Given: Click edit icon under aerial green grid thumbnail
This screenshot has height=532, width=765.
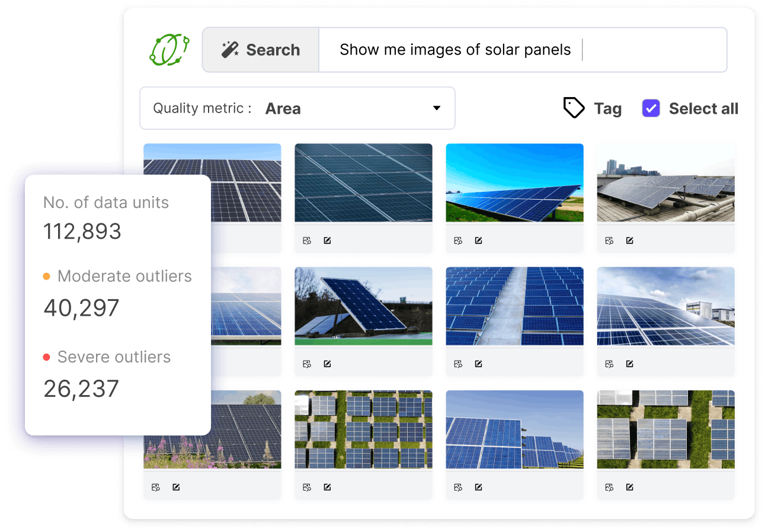Looking at the screenshot, I should pyautogui.click(x=327, y=488).
